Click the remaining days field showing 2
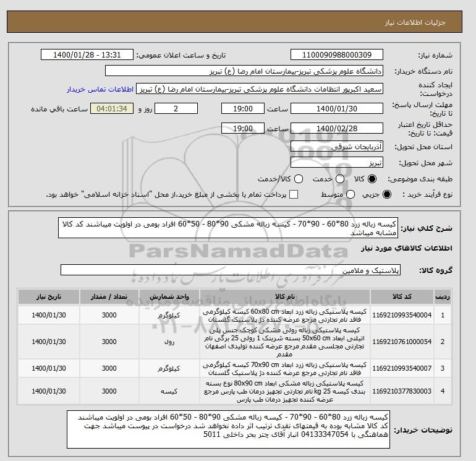Viewport: 476px width, 461px height. pos(176,108)
